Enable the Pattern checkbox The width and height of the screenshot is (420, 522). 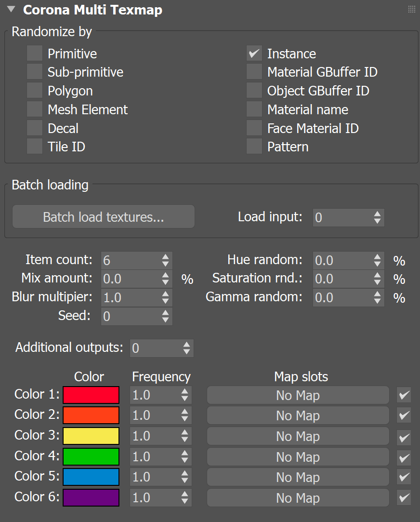pyautogui.click(x=254, y=147)
